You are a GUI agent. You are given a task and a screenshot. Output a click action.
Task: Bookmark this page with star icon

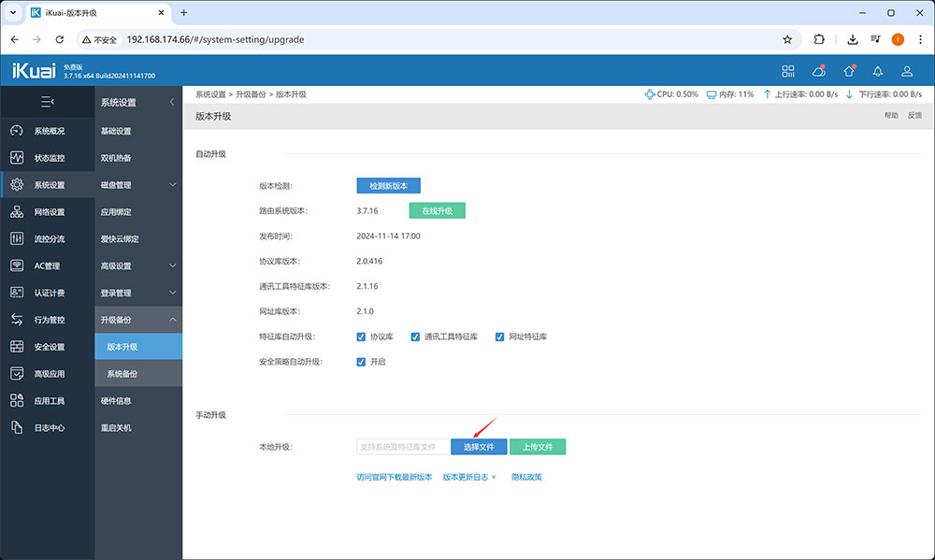[x=787, y=39]
